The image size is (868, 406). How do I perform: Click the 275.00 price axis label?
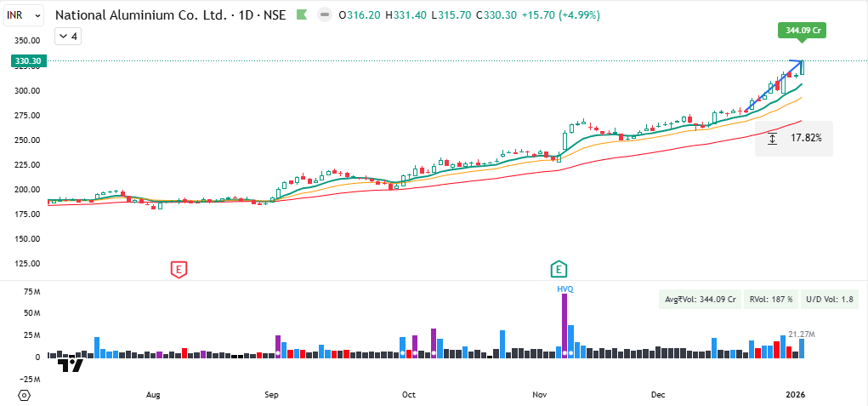pos(27,116)
